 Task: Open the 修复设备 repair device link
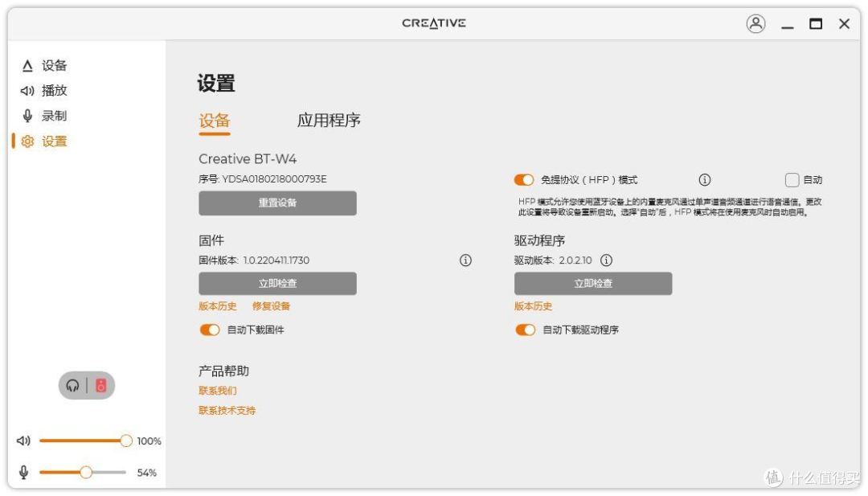pos(272,306)
